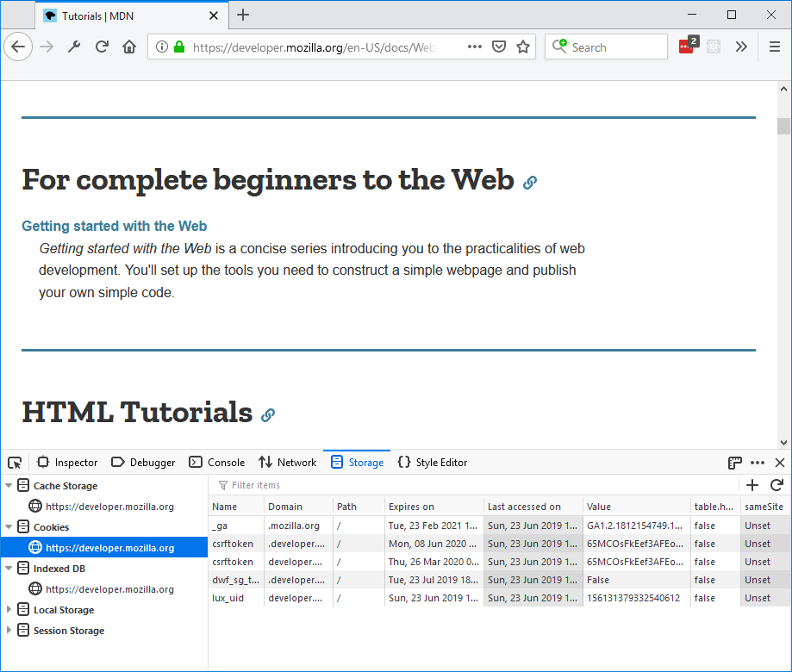The width and height of the screenshot is (792, 672).
Task: Add a new storage item with the plus icon
Action: tap(751, 485)
